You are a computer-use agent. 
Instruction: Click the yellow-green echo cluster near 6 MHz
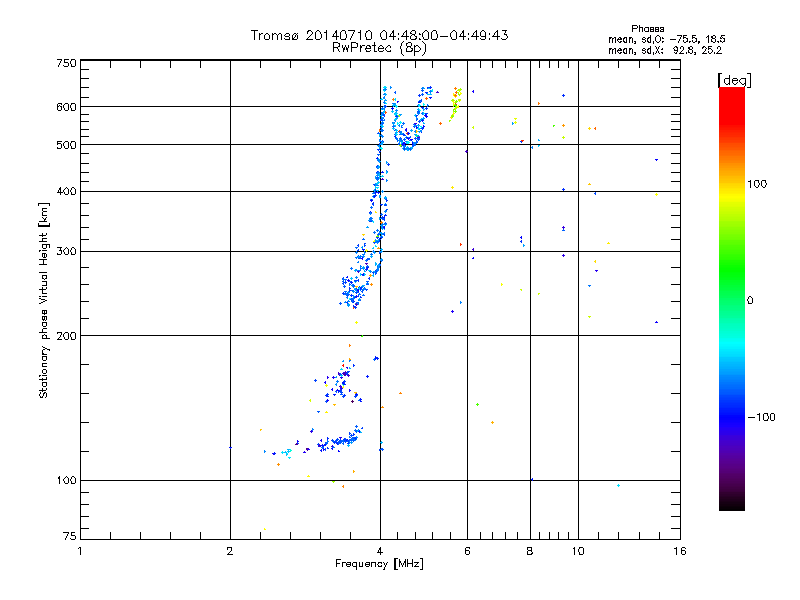pos(455,105)
